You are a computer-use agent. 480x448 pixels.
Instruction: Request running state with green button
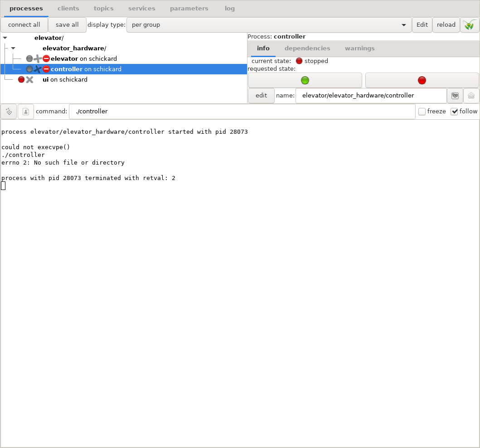click(x=305, y=80)
